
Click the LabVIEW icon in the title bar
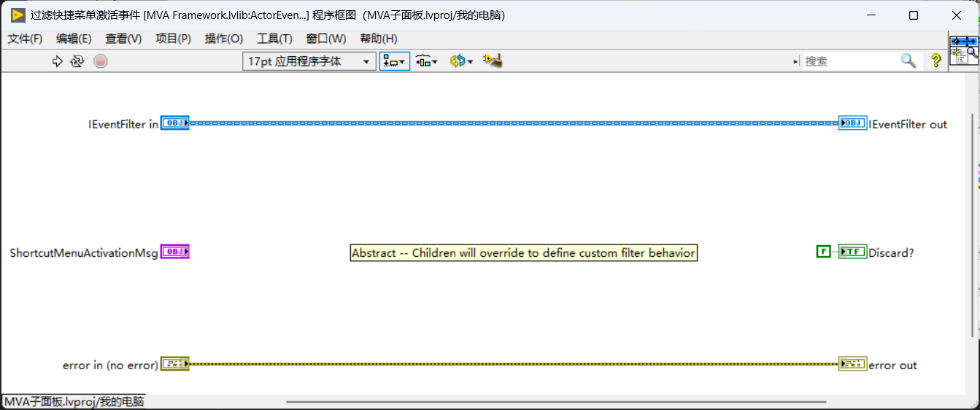[x=18, y=15]
